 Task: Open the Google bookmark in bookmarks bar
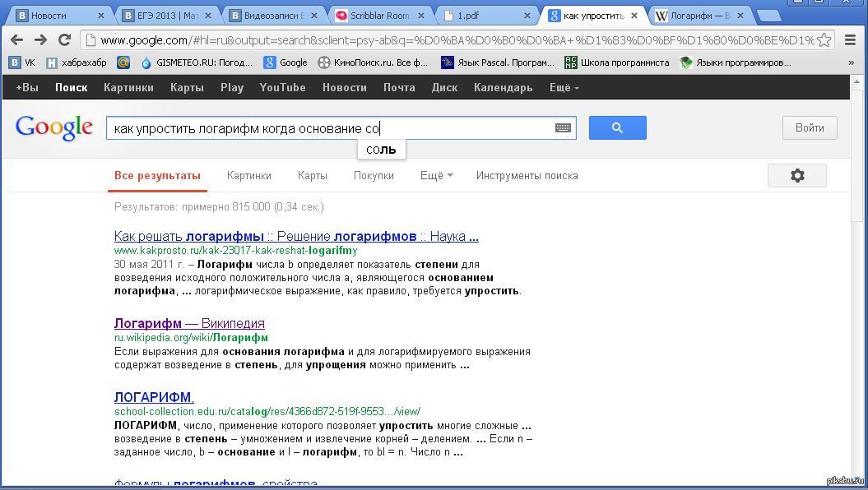point(285,62)
